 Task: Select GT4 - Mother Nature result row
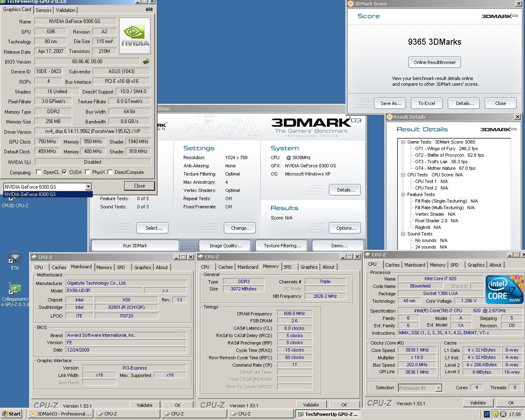point(445,168)
